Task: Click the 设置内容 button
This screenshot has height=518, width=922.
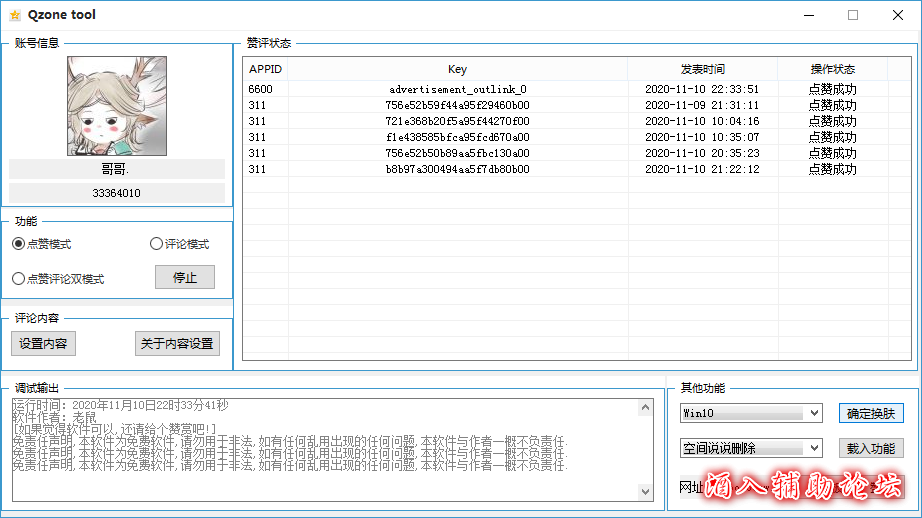Action: point(43,343)
